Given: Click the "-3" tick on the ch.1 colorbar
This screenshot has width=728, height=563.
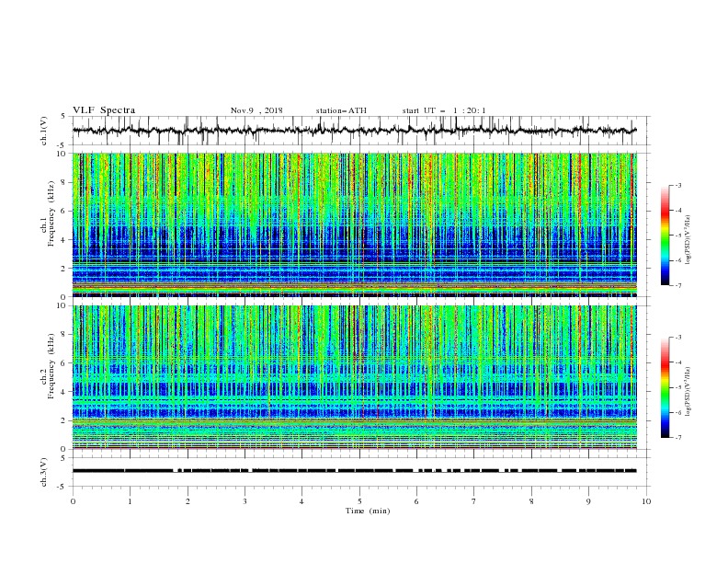Looking at the screenshot, I should pyautogui.click(x=677, y=185).
